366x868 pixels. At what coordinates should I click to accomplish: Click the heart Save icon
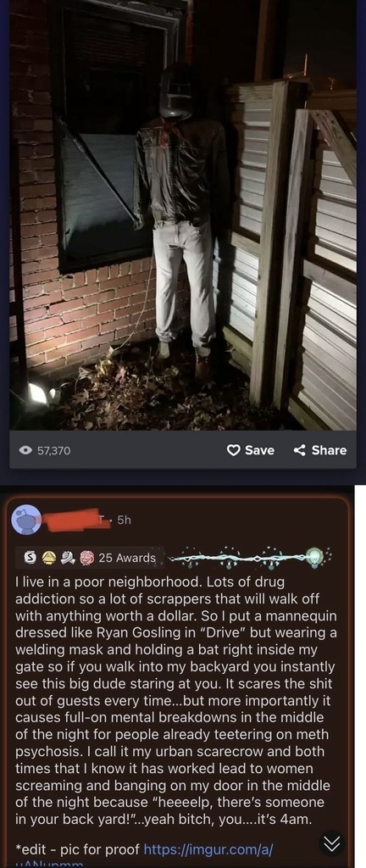click(x=234, y=451)
